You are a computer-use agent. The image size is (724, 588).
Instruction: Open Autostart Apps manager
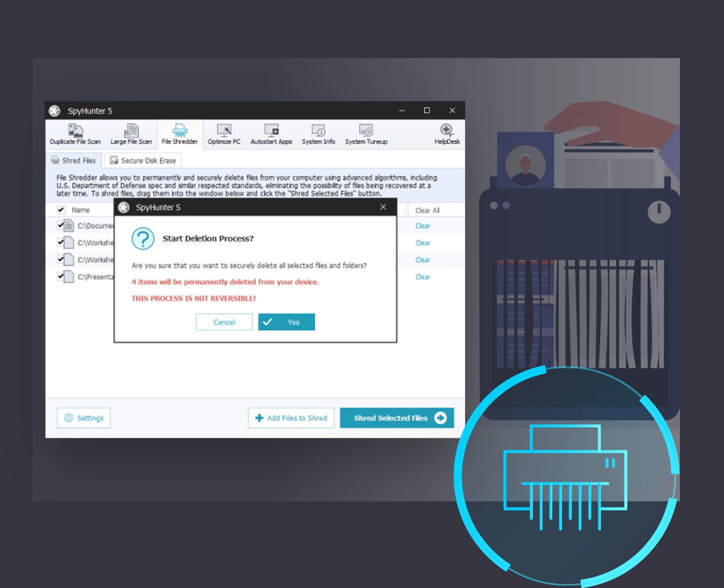(x=271, y=133)
